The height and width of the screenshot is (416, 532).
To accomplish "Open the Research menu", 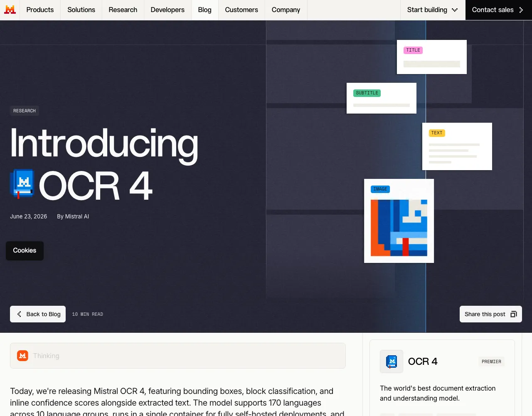I will [123, 10].
